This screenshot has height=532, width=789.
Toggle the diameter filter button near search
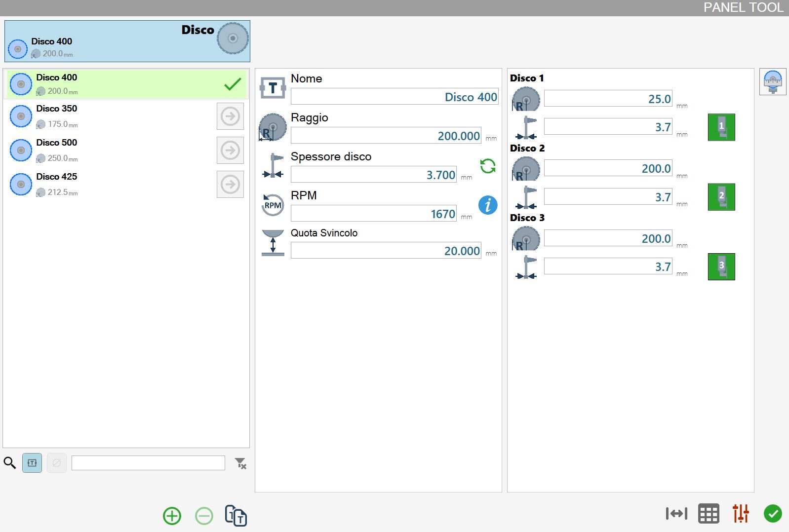pos(57,463)
